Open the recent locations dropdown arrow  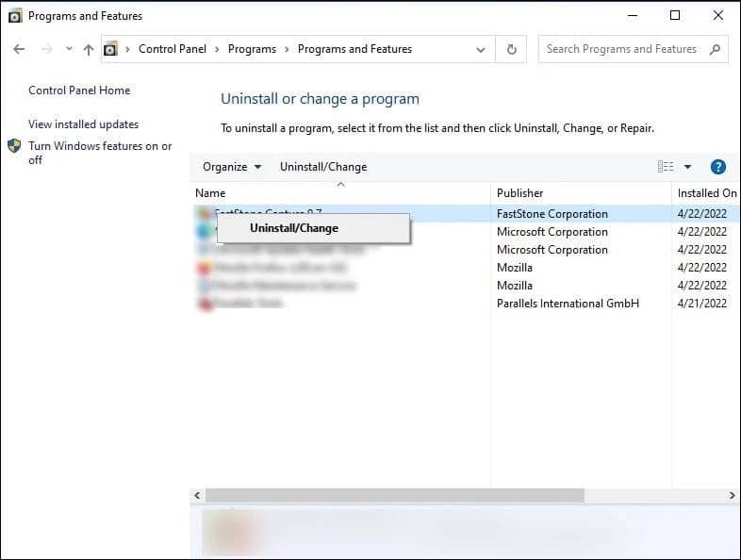[69, 48]
